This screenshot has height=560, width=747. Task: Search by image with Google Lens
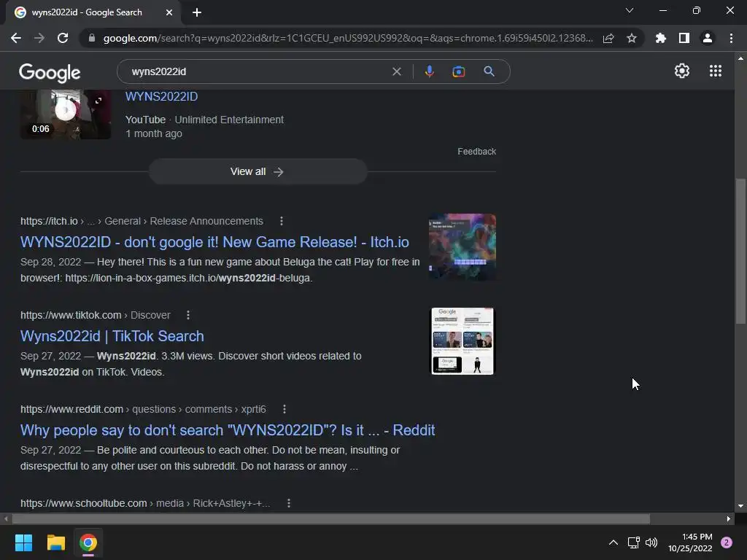459,71
